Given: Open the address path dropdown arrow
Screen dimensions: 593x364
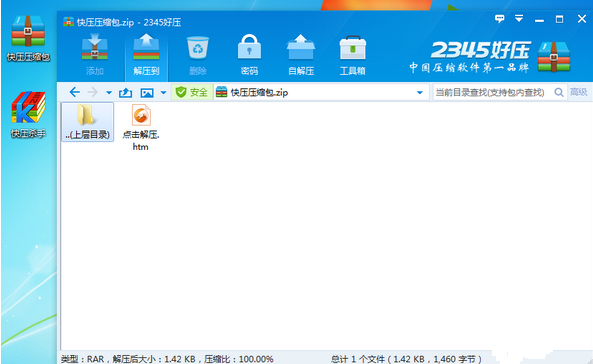Looking at the screenshot, I should 419,92.
